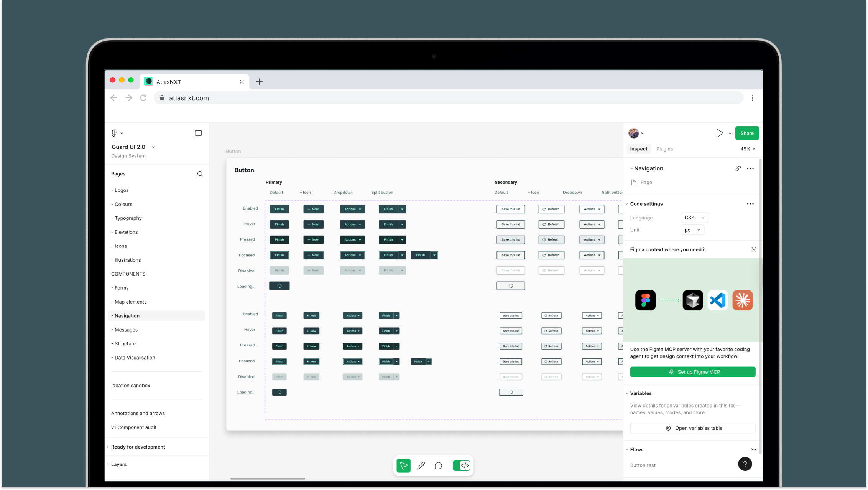
Task: Click the Share button
Action: click(x=746, y=133)
